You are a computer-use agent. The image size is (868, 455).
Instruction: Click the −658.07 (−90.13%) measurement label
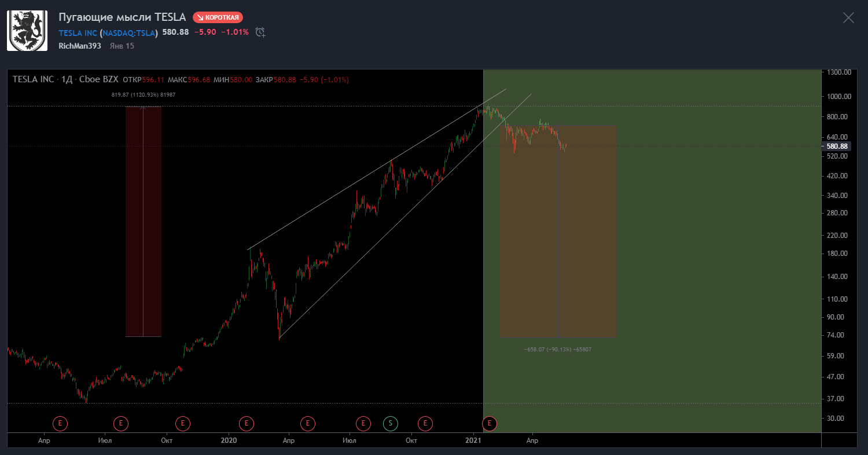(x=558, y=350)
